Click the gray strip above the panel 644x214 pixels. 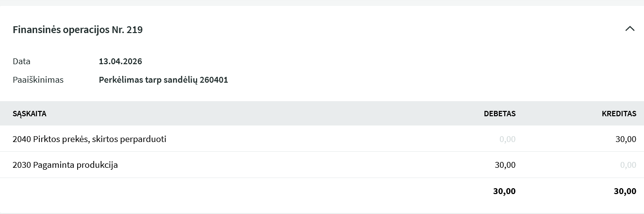pos(322,2)
